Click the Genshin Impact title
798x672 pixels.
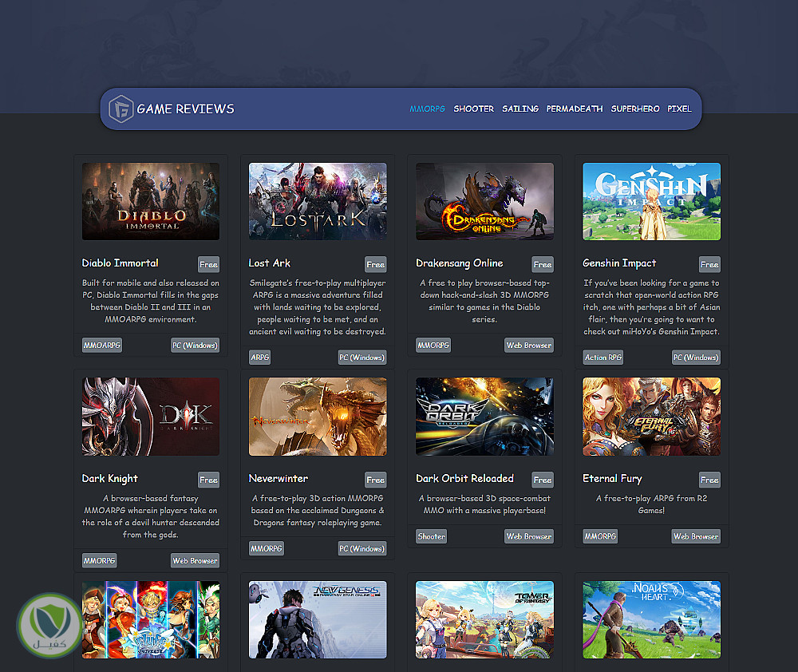(x=619, y=263)
